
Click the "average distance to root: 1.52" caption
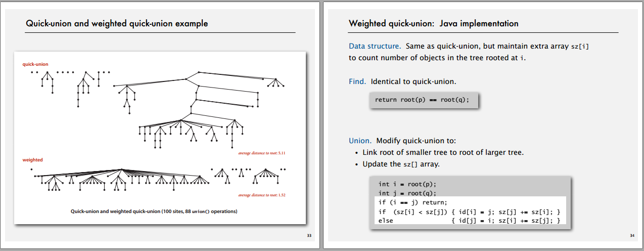click(x=265, y=195)
